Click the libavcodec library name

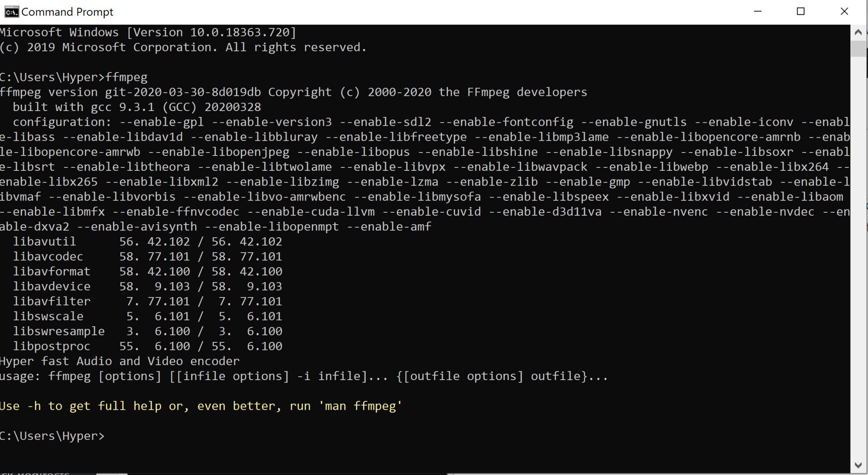coord(48,256)
